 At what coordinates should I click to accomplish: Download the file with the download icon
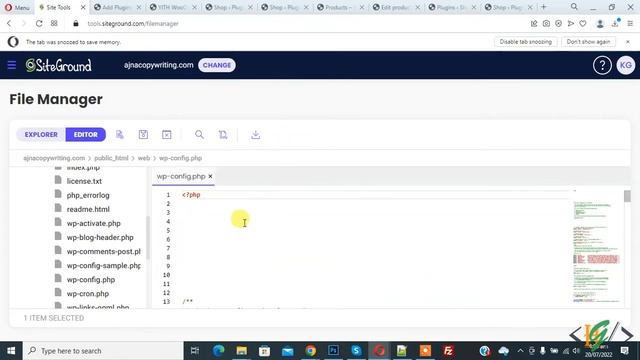pyautogui.click(x=256, y=135)
